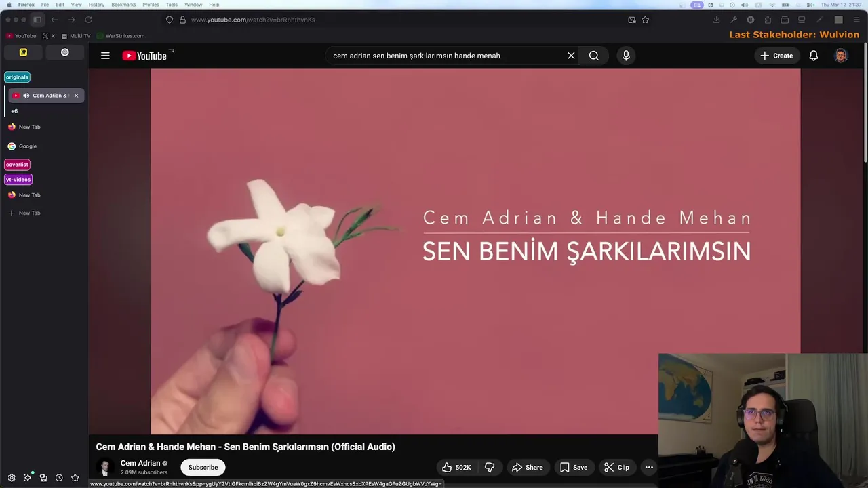This screenshot has height=488, width=868.
Task: Open the Bookmarks menu
Action: pos(123,5)
